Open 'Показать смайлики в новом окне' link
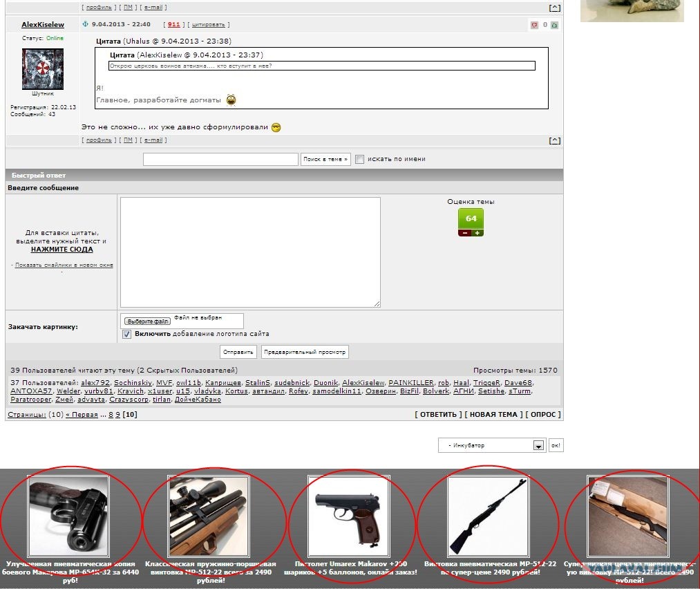This screenshot has width=700, height=589. pos(64,265)
